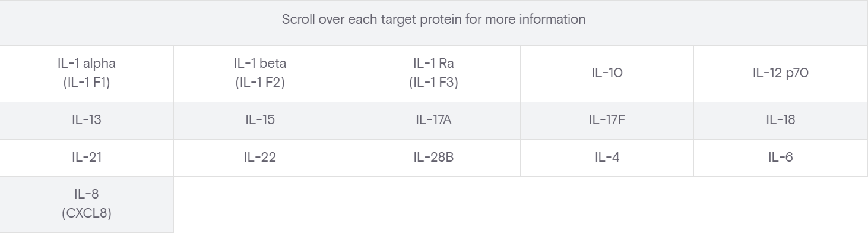The width and height of the screenshot is (868, 233).
Task: Open the IL-28B cell
Action: coord(433,158)
